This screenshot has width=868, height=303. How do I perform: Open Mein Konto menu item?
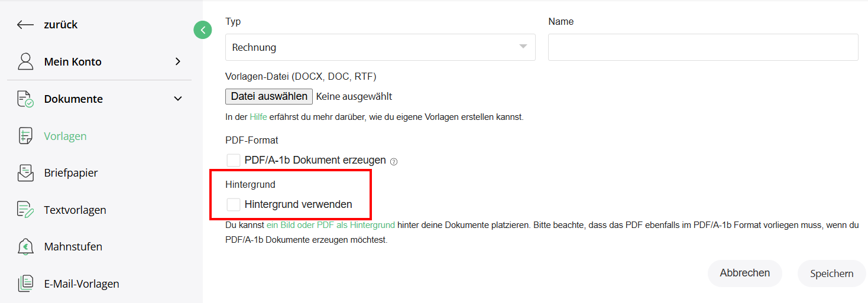tap(73, 61)
